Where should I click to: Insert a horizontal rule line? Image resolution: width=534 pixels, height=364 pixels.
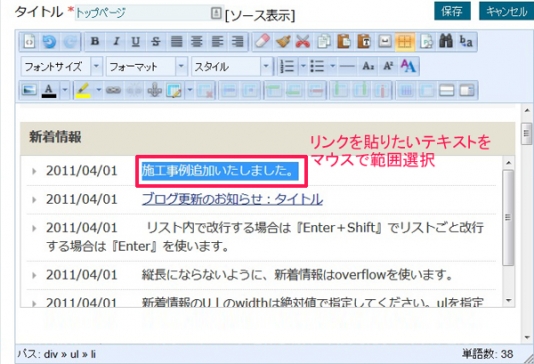click(347, 66)
